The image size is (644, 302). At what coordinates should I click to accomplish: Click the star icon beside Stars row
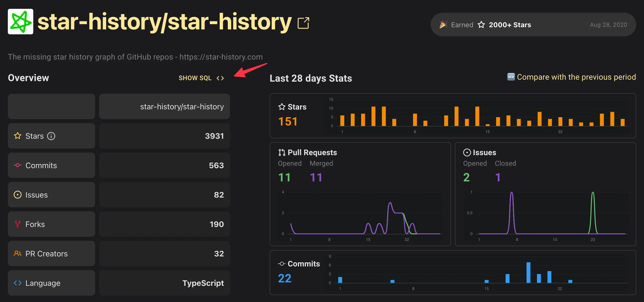point(18,136)
